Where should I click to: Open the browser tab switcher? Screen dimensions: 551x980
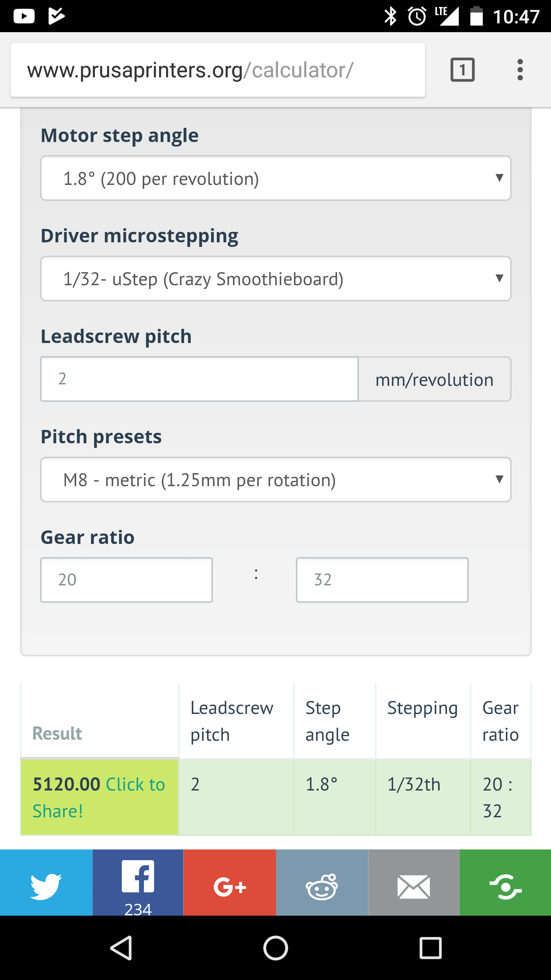pyautogui.click(x=463, y=70)
